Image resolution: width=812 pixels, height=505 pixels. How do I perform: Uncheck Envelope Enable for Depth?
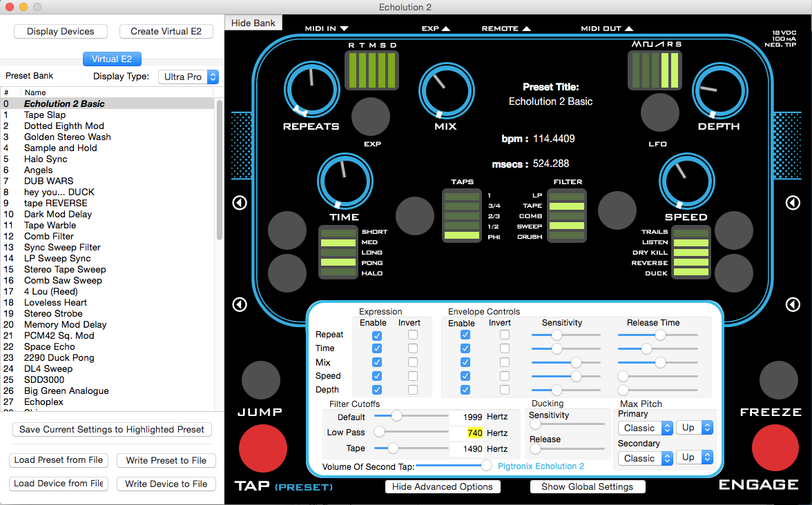point(465,390)
